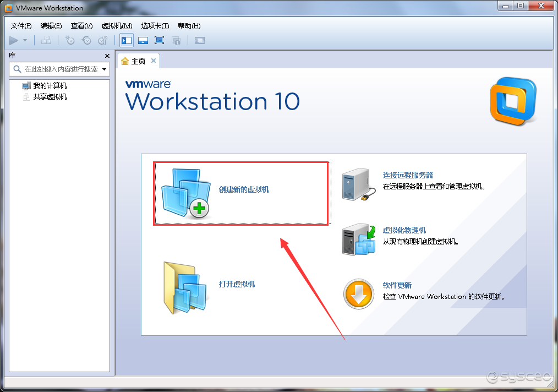
Task: Expand the library search options dropdown
Action: click(104, 69)
